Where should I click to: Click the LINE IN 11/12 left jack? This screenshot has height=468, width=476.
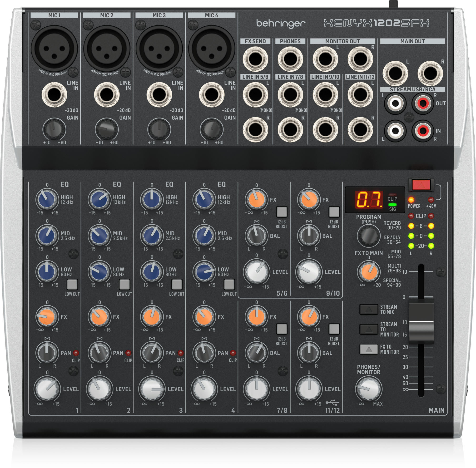point(360,94)
